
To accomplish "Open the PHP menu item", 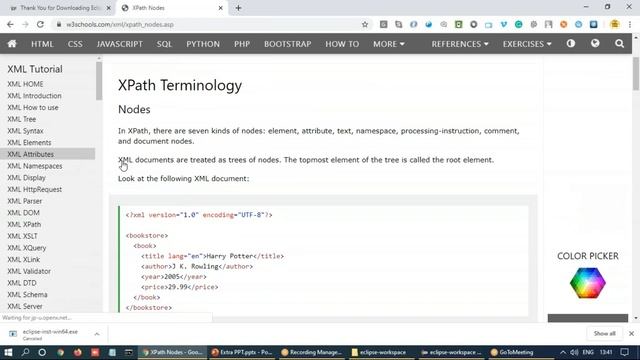I will 242,44.
